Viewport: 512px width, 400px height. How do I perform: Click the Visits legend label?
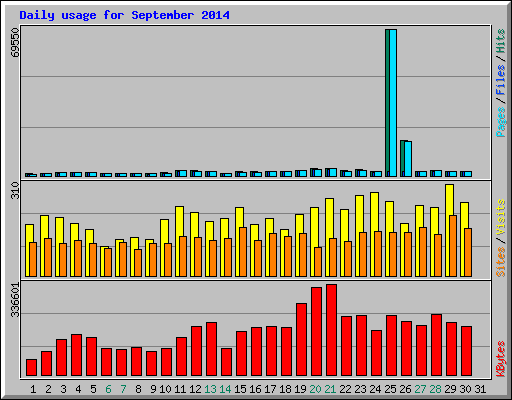[501, 217]
